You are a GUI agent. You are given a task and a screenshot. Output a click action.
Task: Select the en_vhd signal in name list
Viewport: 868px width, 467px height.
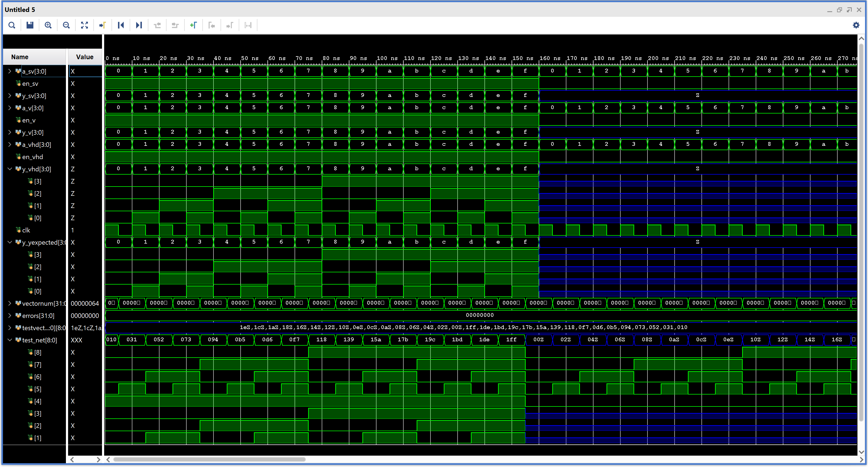(32, 157)
